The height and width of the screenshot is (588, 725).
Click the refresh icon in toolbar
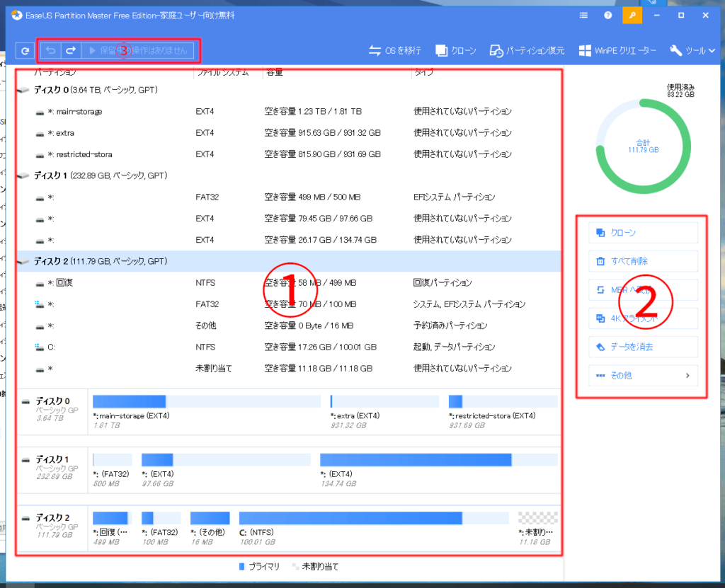[x=25, y=50]
